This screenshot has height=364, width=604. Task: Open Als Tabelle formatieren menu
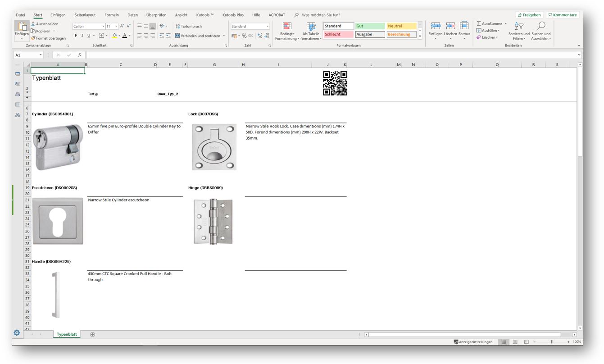pyautogui.click(x=311, y=31)
